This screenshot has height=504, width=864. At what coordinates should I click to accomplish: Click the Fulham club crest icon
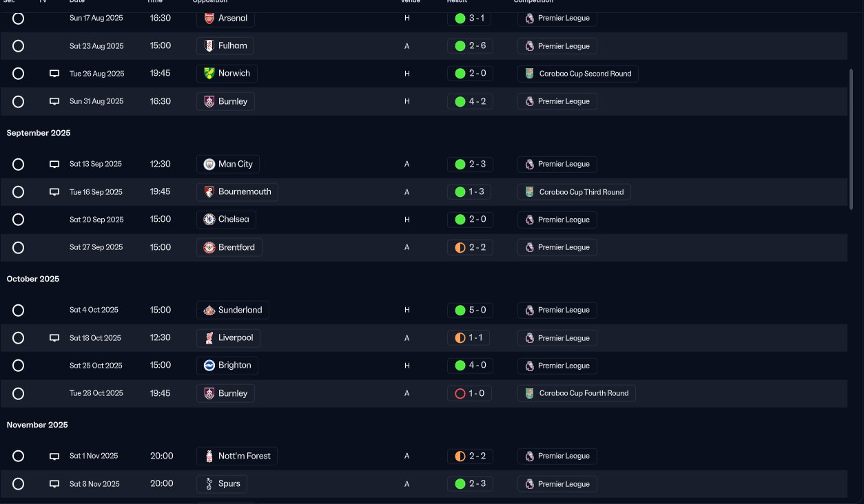[209, 46]
